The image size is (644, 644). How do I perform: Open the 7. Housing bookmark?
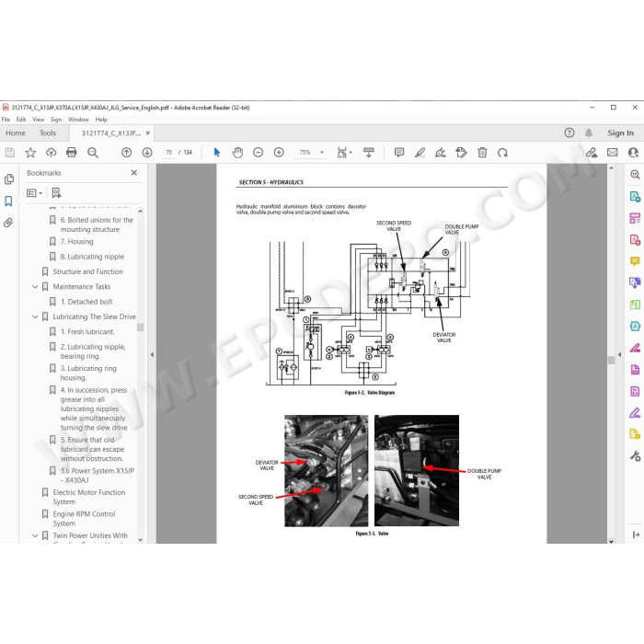76,241
